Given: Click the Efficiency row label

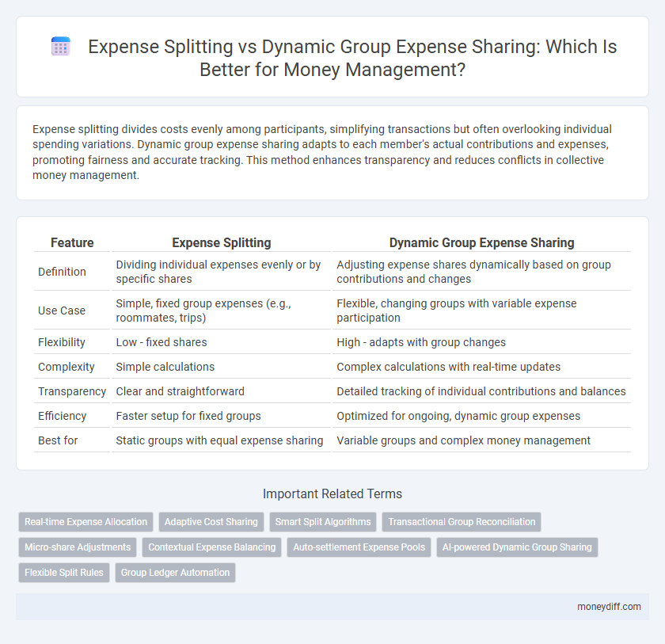Looking at the screenshot, I should coord(62,416).
